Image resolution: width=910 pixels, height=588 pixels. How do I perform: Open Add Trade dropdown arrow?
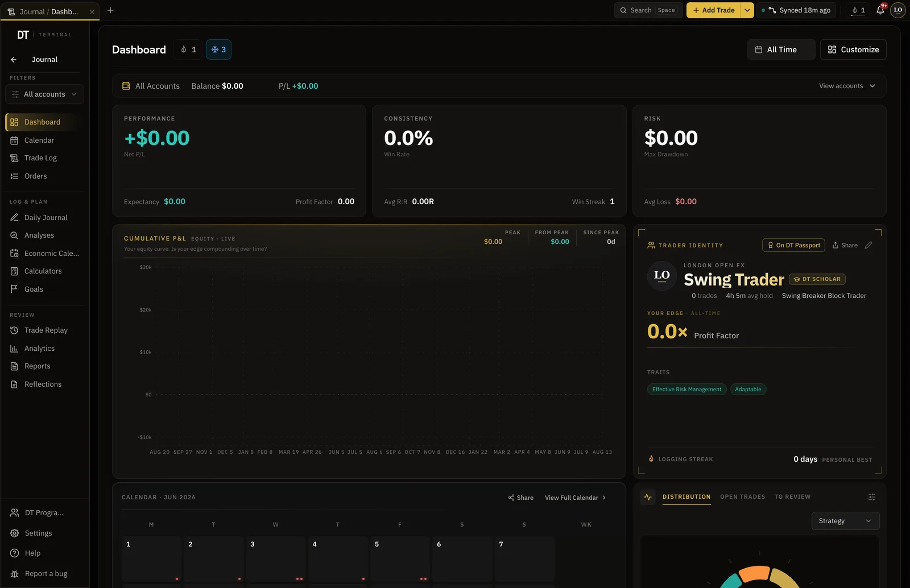747,10
